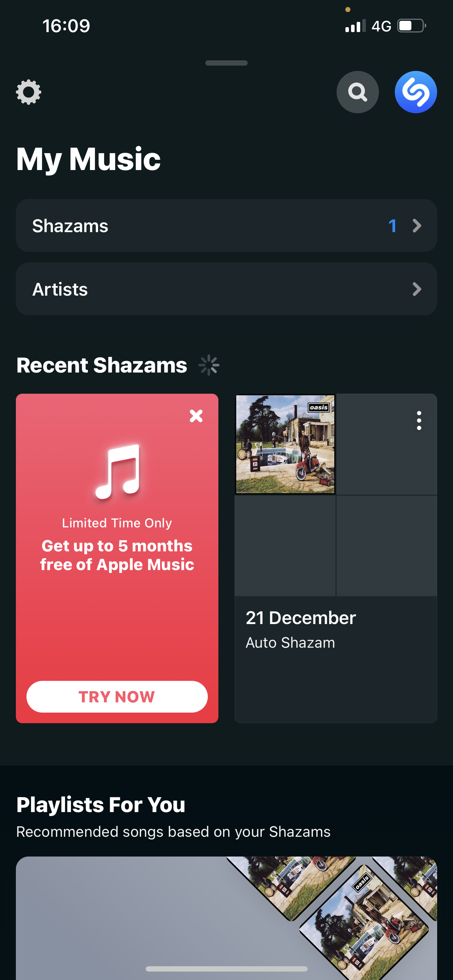Dismiss the Apple Music promo card
Viewport: 453px width, 980px height.
(x=196, y=416)
